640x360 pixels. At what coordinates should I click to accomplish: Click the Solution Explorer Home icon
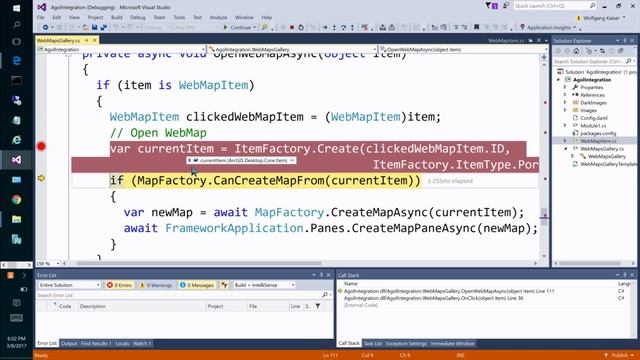[576, 51]
